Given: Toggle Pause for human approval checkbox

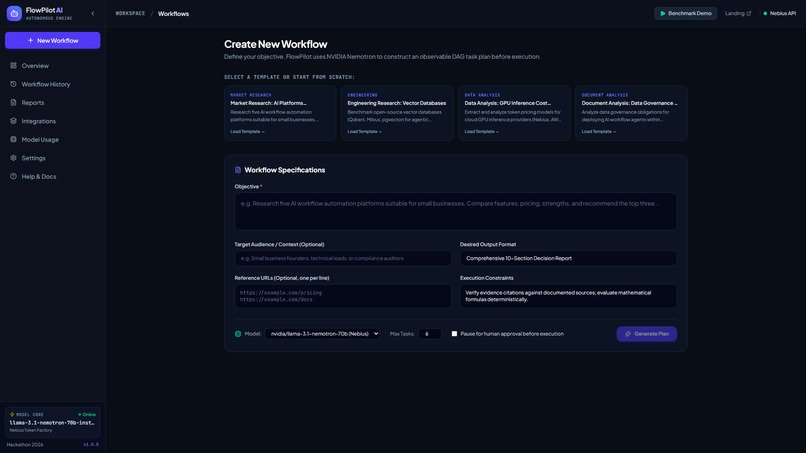Looking at the screenshot, I should tap(454, 334).
